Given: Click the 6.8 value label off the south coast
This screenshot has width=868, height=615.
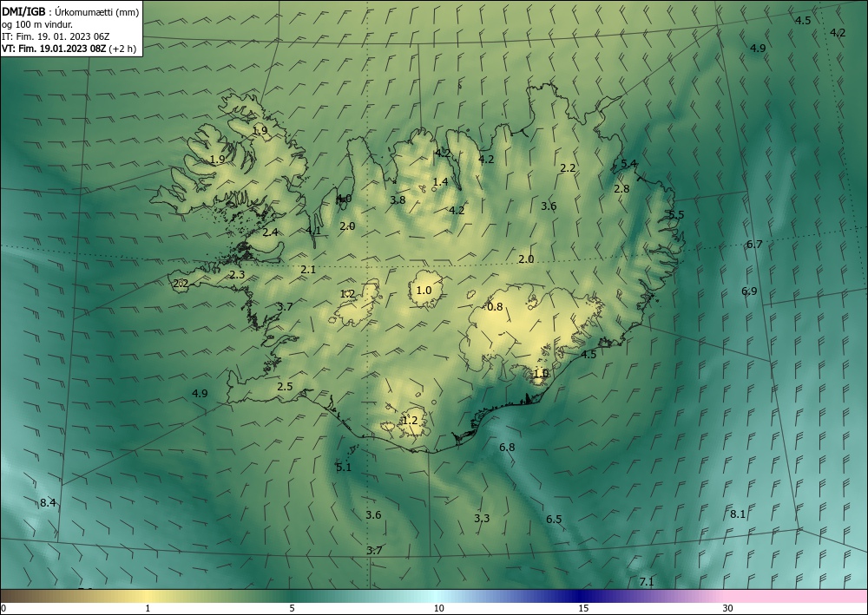Looking at the screenshot, I should (507, 447).
